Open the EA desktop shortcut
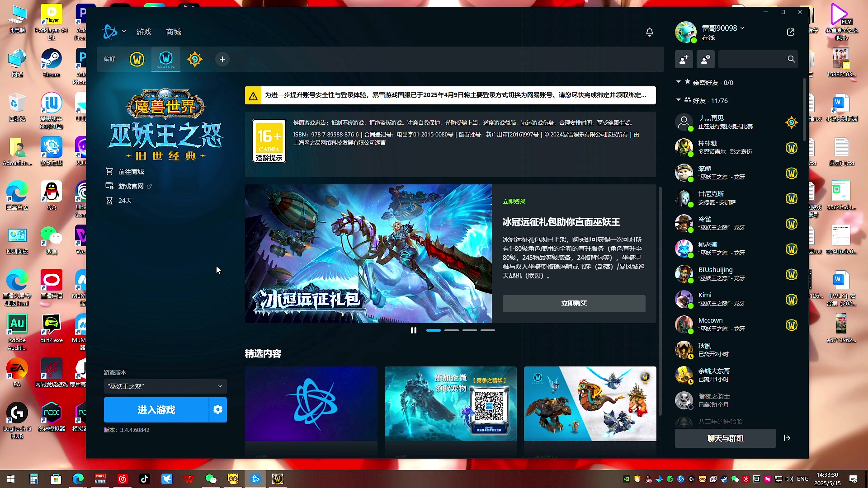 (17, 372)
